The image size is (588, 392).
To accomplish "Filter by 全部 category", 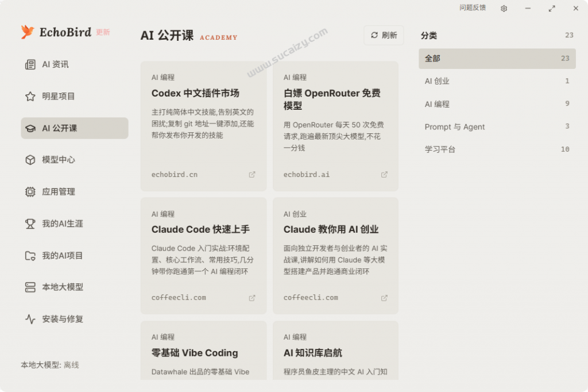I will 497,59.
